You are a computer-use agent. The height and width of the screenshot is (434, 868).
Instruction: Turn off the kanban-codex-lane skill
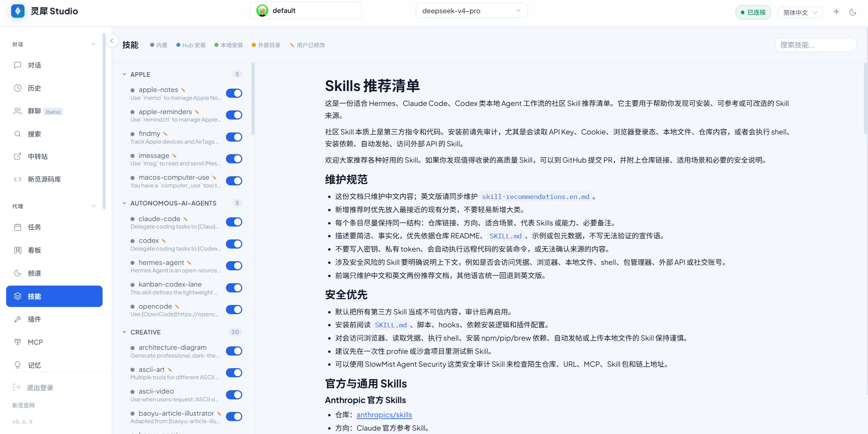tap(234, 288)
